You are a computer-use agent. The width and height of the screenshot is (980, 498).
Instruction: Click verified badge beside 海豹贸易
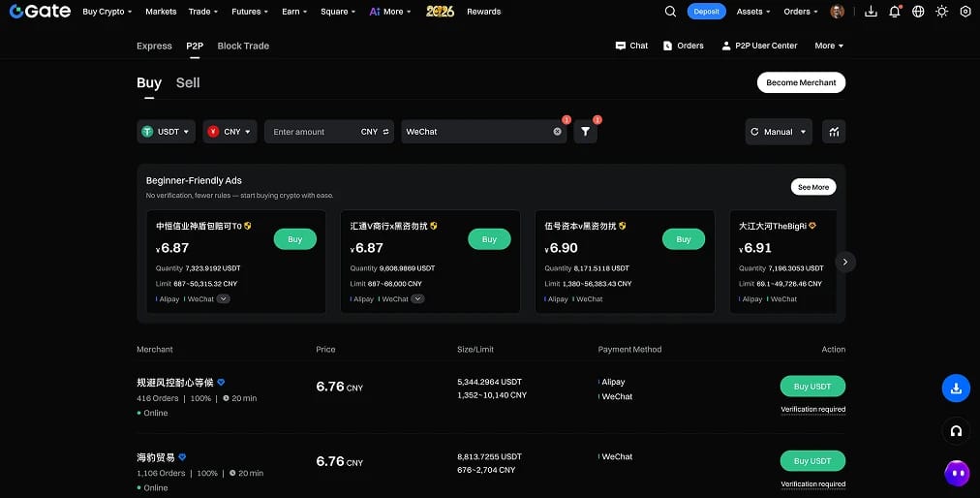[182, 457]
